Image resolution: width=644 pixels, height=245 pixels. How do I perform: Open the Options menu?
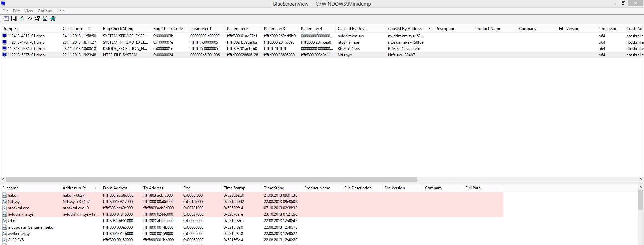pos(45,11)
